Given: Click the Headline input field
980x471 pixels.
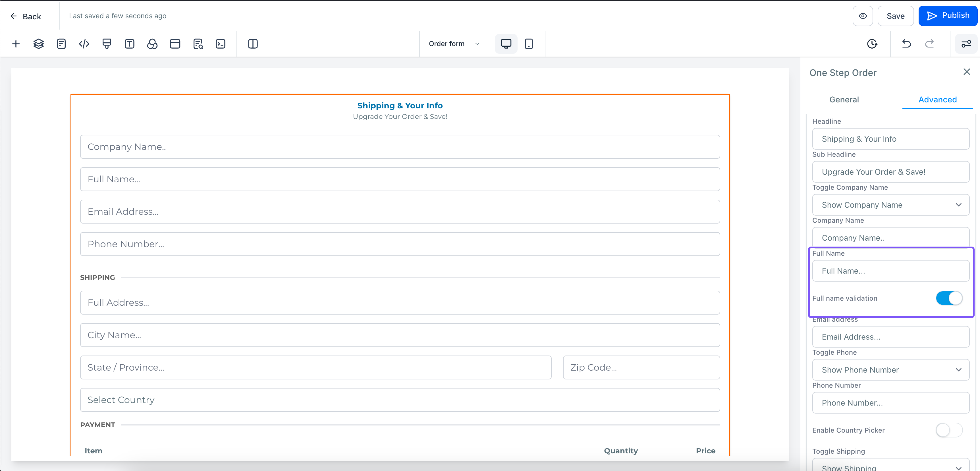Looking at the screenshot, I should tap(890, 139).
